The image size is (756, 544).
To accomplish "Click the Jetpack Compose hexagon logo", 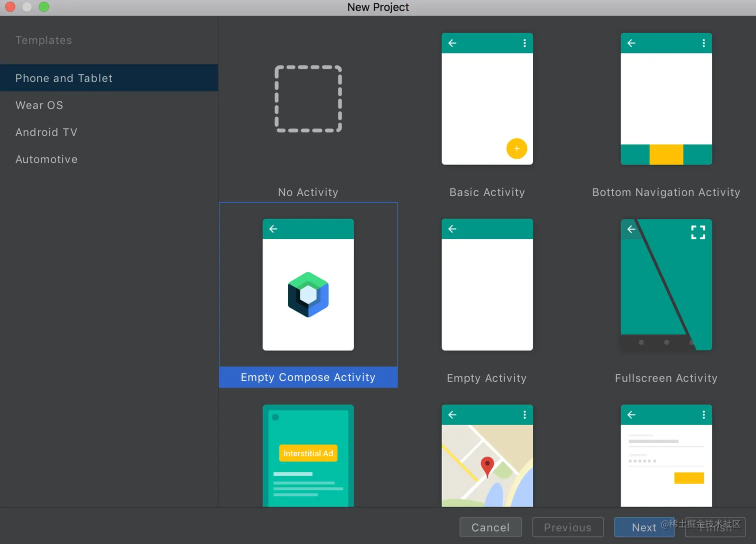I will pos(308,294).
